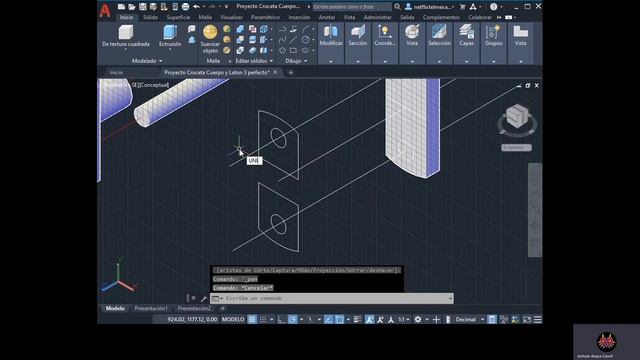Image resolution: width=640 pixels, height=360 pixels.
Task: Select the Line tool in Dibujo panel
Action: pyautogui.click(x=293, y=40)
